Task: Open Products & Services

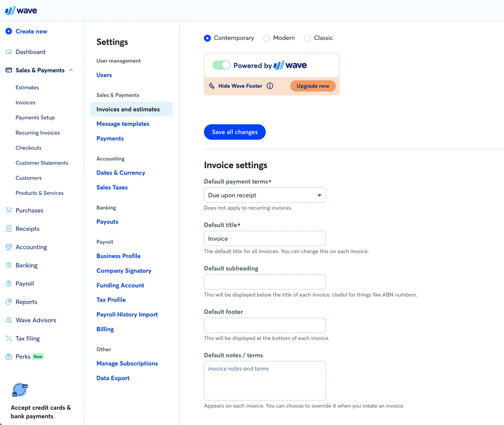Action: coord(39,193)
